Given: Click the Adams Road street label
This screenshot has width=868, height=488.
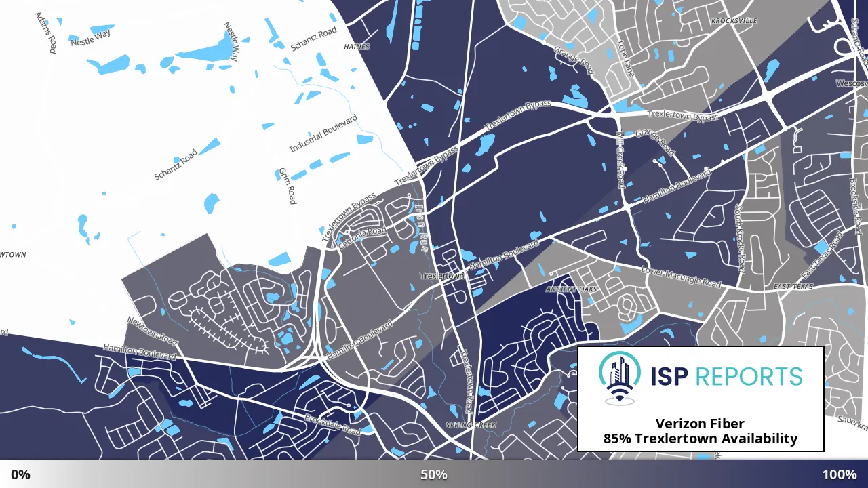Looking at the screenshot, I should 45,33.
